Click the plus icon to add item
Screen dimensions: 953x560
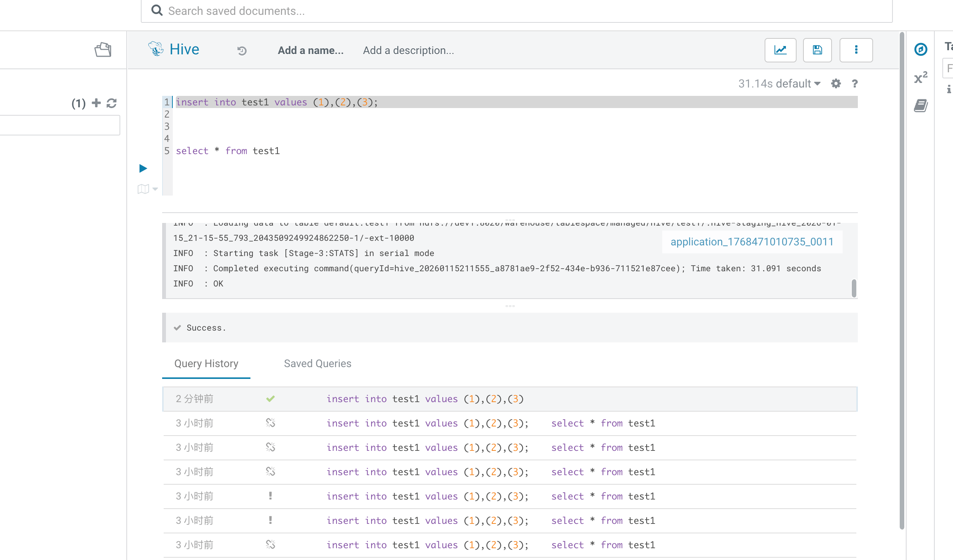click(x=96, y=103)
